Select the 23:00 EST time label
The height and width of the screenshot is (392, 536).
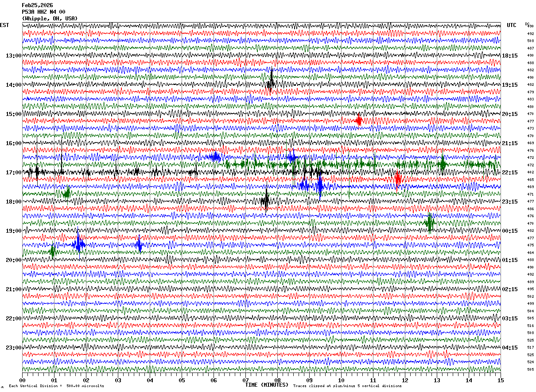point(14,347)
